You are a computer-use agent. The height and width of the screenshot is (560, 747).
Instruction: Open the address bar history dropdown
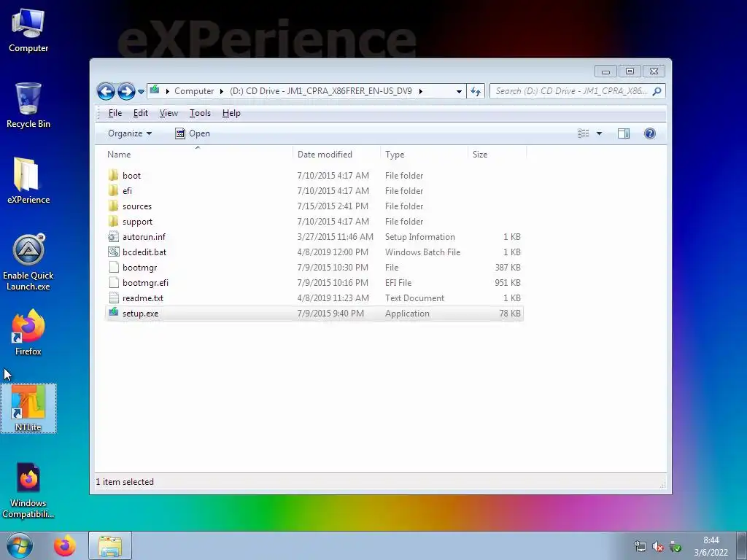(x=459, y=91)
